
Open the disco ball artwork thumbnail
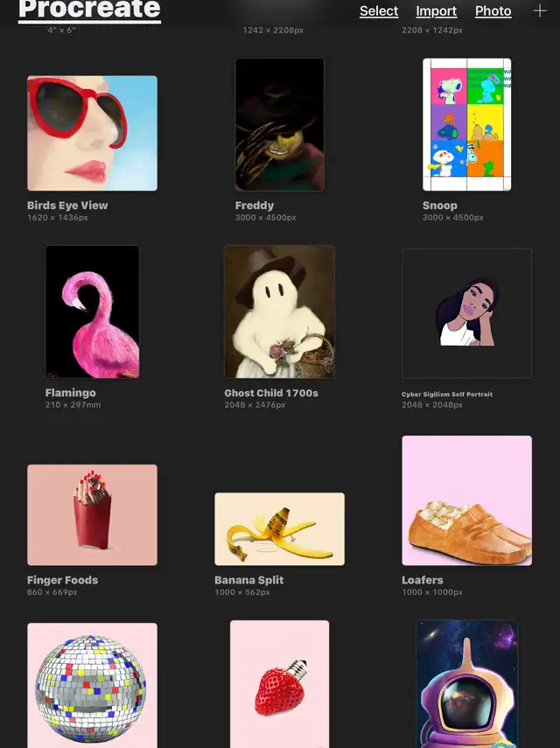coord(92,685)
